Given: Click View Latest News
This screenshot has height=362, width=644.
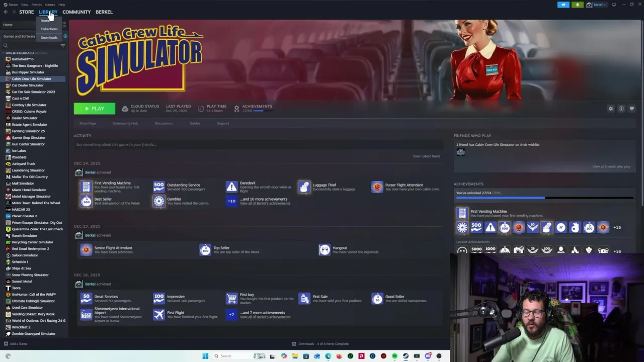Looking at the screenshot, I should click(426, 156).
